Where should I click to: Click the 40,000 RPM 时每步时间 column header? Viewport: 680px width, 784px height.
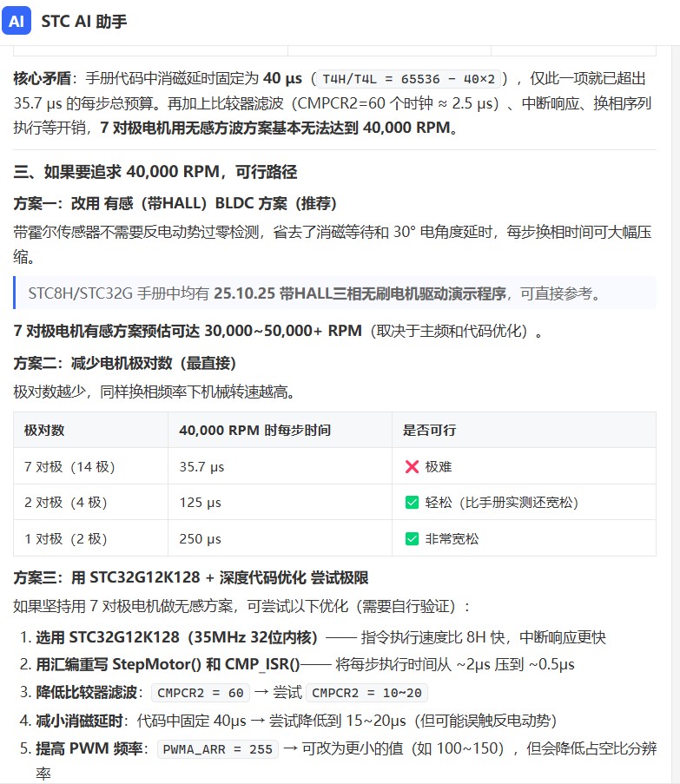(280, 430)
